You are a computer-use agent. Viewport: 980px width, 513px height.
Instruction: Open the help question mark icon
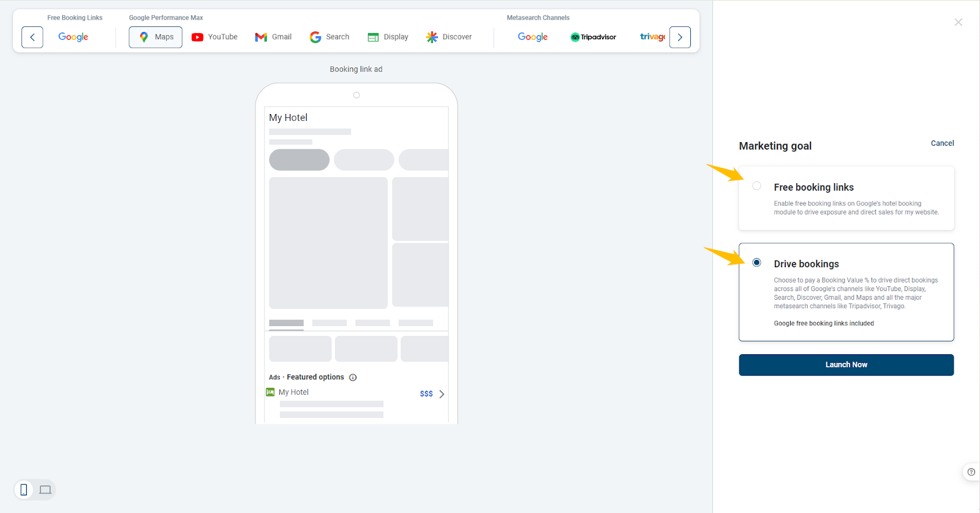(971, 472)
